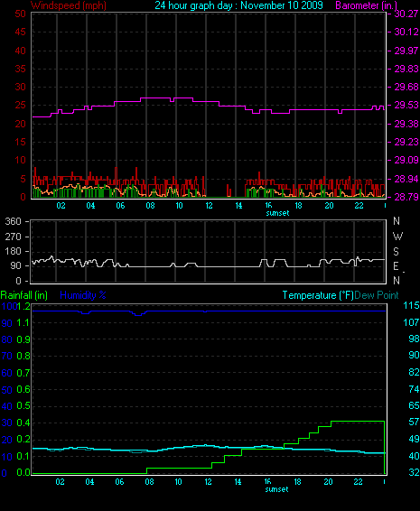The image size is (420, 511).
Task: Select the 45 value on the windspeed axis
Action: (20, 32)
